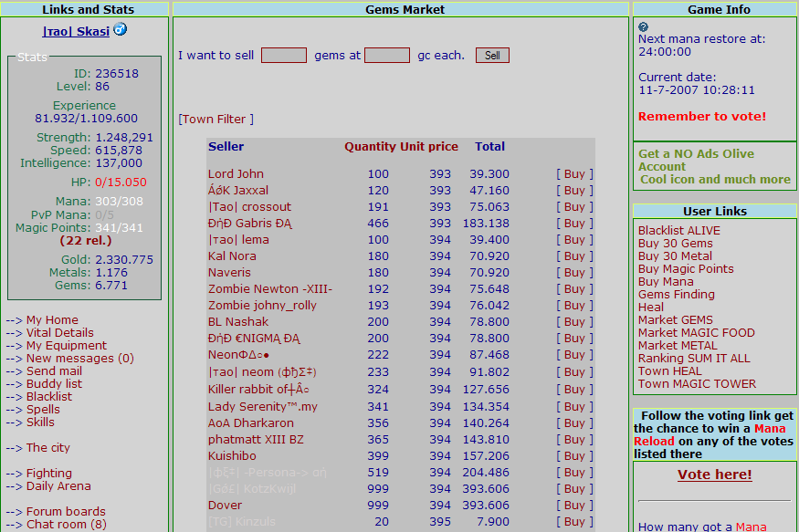Click the Vote here! link
This screenshot has height=532, width=799.
(715, 475)
